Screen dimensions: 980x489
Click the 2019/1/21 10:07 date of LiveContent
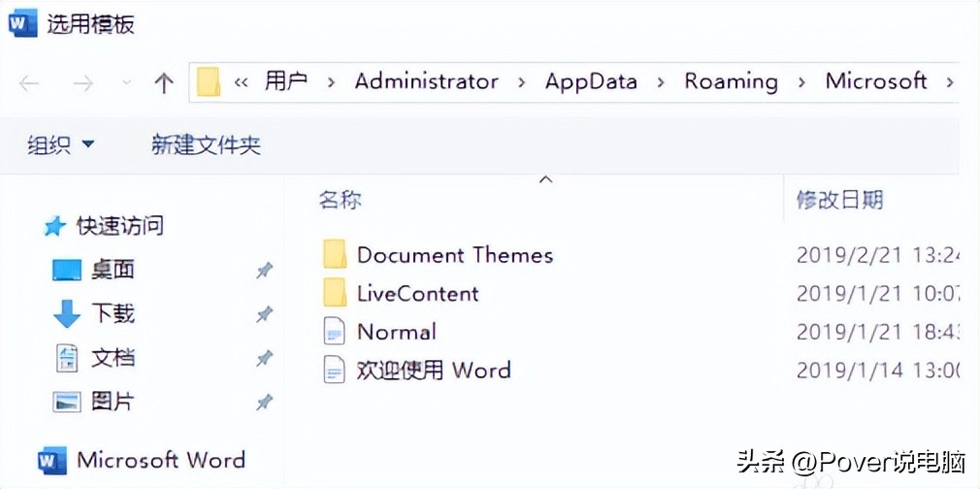point(877,293)
